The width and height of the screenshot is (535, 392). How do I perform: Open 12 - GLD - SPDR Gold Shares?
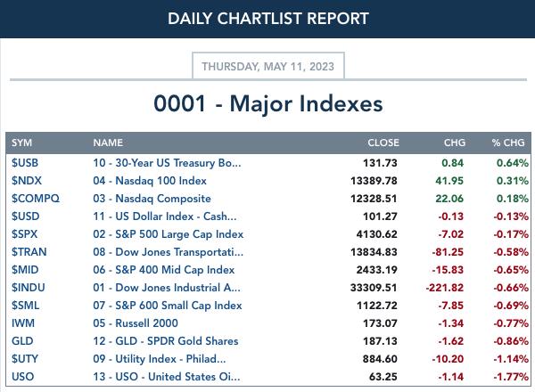point(166,341)
